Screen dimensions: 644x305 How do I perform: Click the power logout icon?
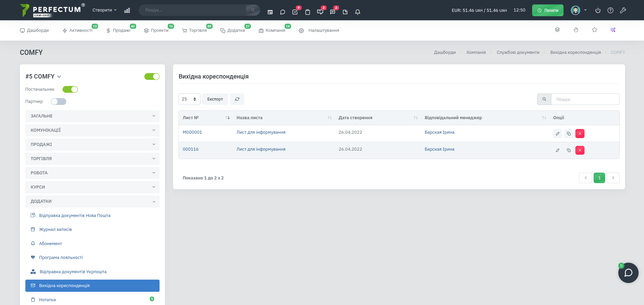tap(598, 10)
